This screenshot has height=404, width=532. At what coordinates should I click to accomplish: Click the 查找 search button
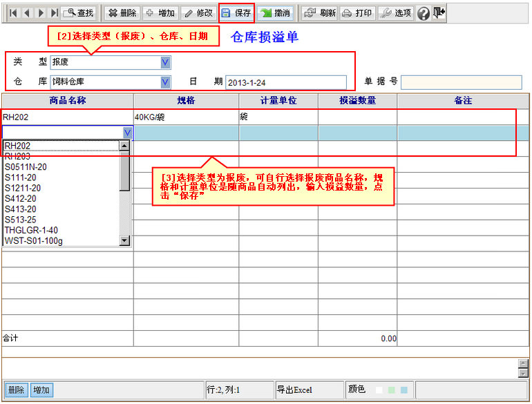point(79,12)
